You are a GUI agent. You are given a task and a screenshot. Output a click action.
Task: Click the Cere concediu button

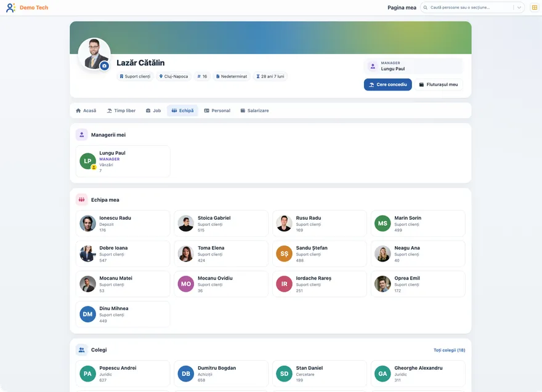point(388,85)
